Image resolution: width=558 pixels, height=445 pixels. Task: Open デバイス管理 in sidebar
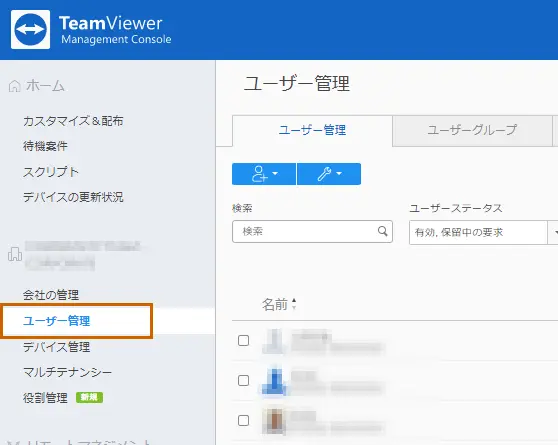click(x=57, y=347)
